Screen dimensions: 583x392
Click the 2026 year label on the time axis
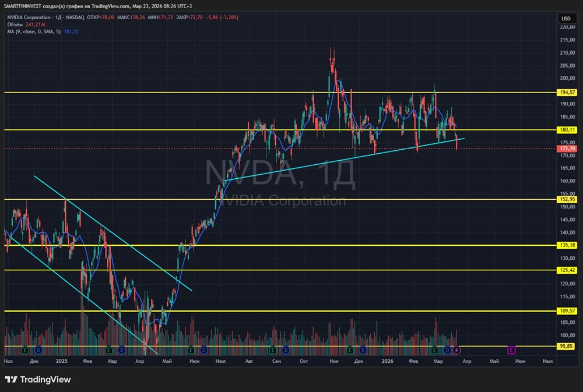(388, 361)
